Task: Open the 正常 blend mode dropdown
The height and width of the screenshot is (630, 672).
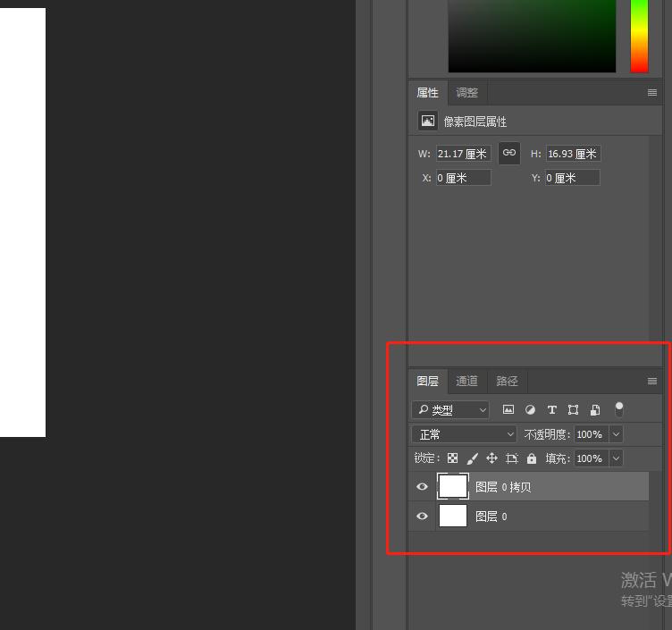Action: pos(465,434)
